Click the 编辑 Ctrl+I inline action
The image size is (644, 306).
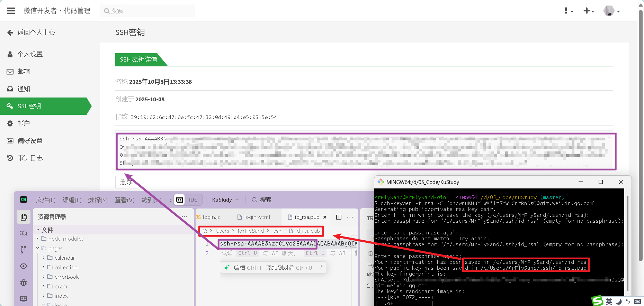[247, 268]
